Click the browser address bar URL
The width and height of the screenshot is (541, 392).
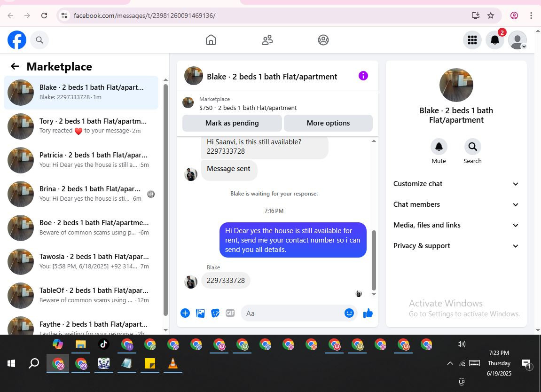[x=145, y=16]
